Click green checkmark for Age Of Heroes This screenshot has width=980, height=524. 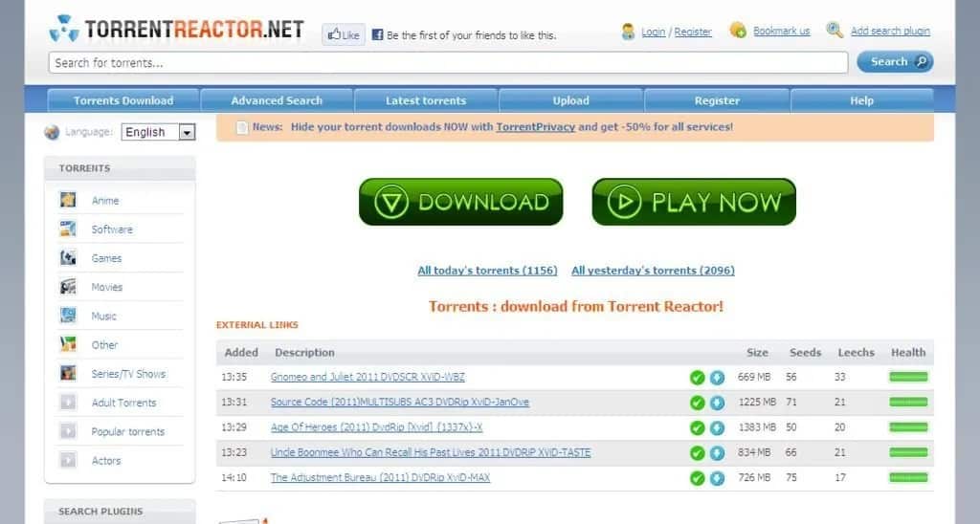click(x=698, y=427)
